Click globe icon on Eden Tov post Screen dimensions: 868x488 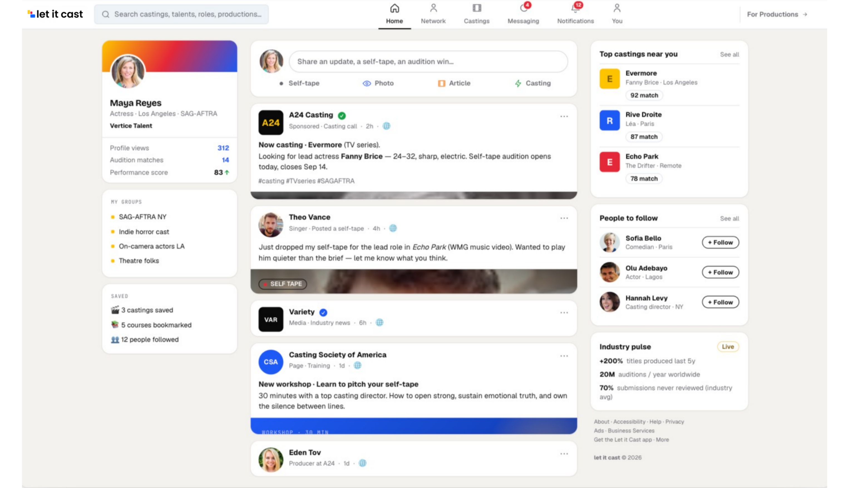pos(362,463)
